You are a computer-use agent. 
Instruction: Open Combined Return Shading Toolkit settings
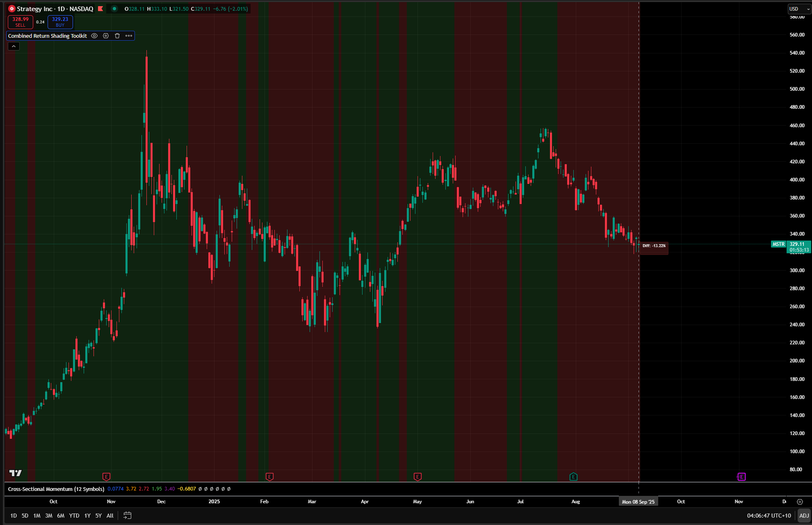coord(106,36)
